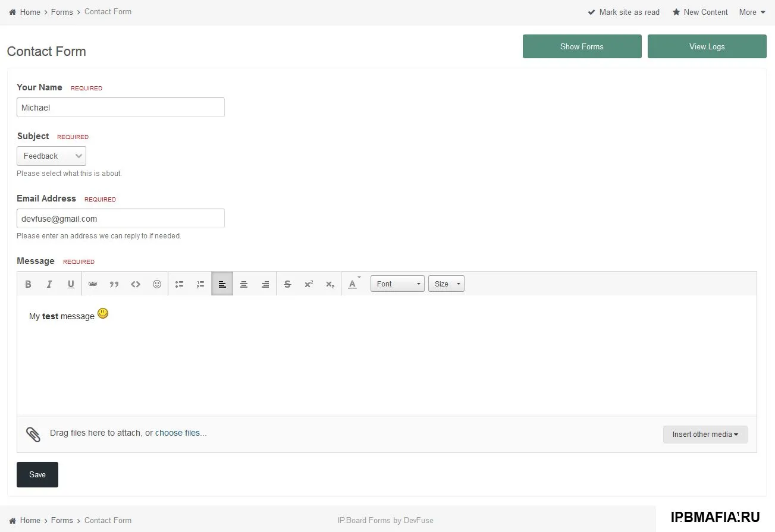Screen dimensions: 775x532
Task: Click the Email Address input field
Action: 121,219
